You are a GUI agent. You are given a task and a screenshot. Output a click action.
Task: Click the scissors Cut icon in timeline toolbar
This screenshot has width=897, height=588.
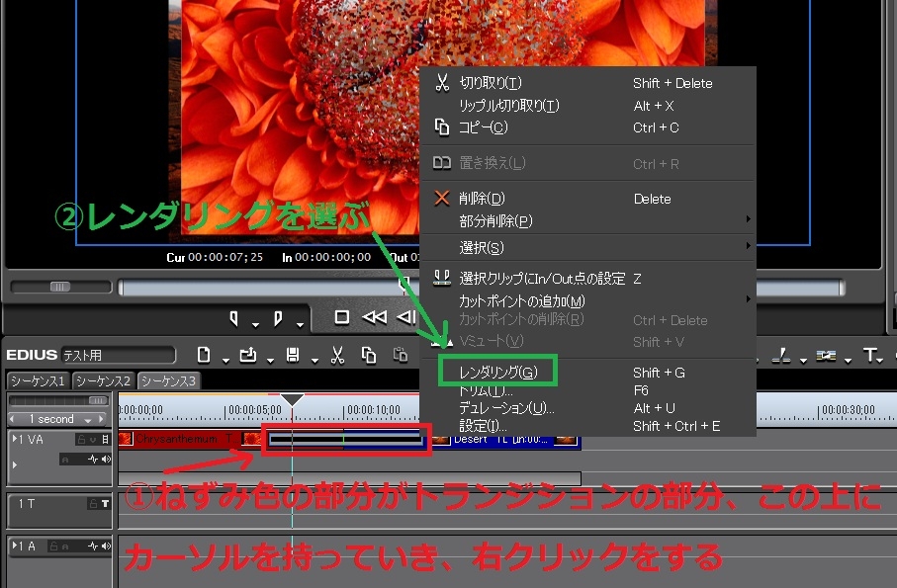pyautogui.click(x=337, y=355)
